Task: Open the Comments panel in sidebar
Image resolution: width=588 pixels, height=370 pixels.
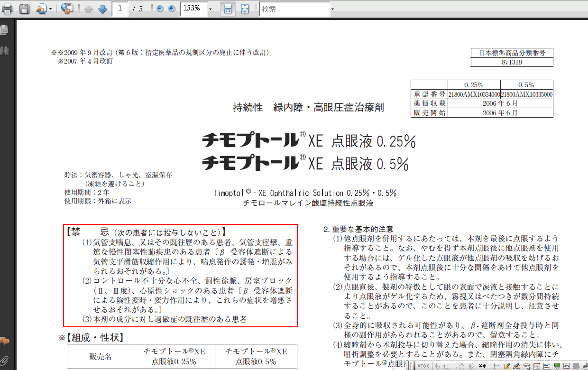Action: pyautogui.click(x=4, y=341)
